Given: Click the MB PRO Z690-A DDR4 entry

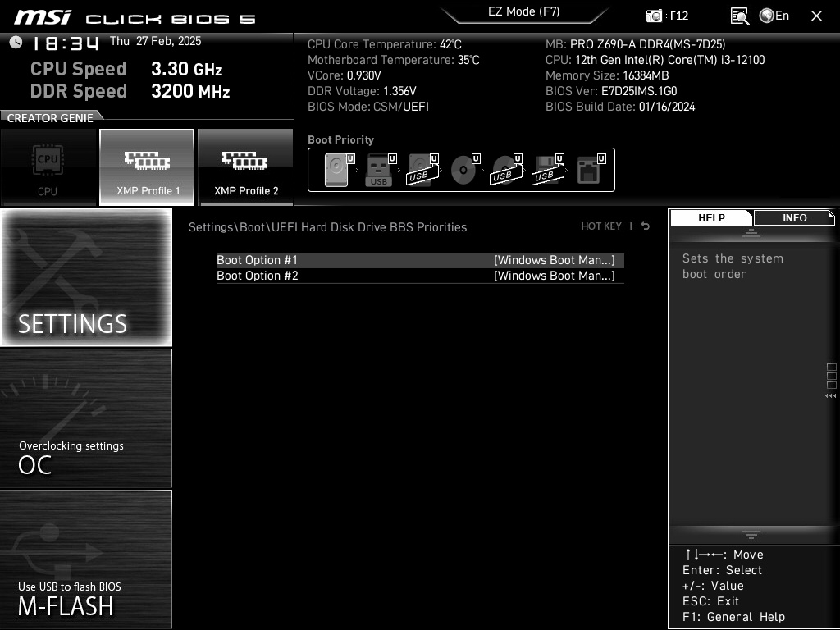Looking at the screenshot, I should tap(636, 44).
